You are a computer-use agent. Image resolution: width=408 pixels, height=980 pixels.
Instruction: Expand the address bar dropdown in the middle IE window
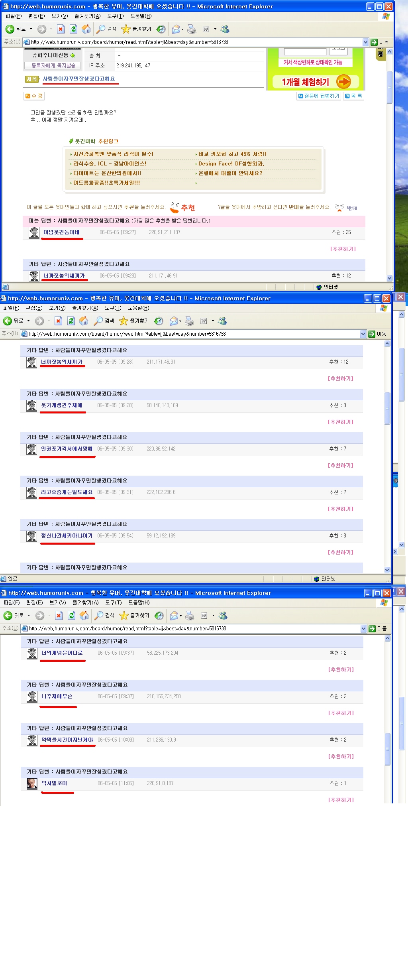coord(363,334)
